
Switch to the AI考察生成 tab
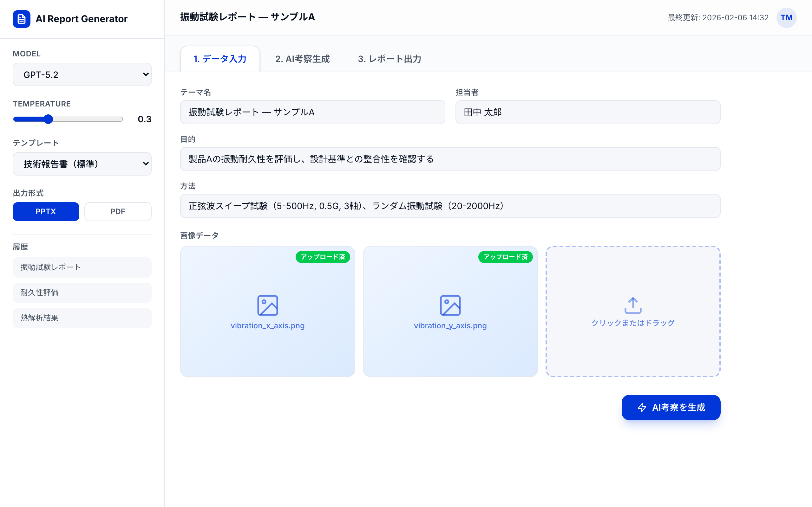click(302, 59)
